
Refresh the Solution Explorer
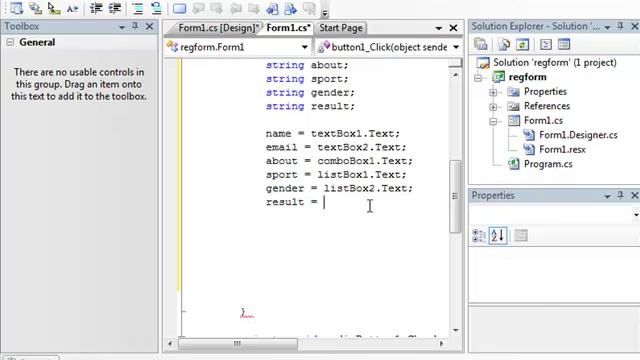coord(522,44)
